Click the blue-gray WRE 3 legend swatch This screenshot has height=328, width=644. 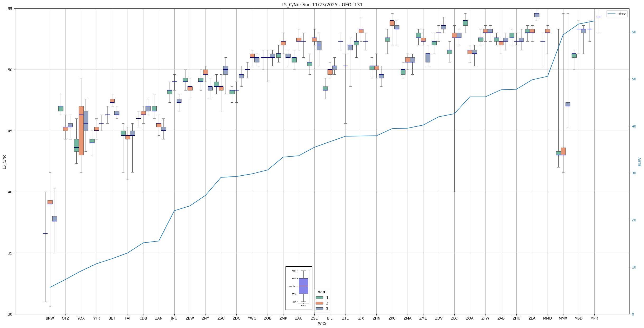click(319, 309)
